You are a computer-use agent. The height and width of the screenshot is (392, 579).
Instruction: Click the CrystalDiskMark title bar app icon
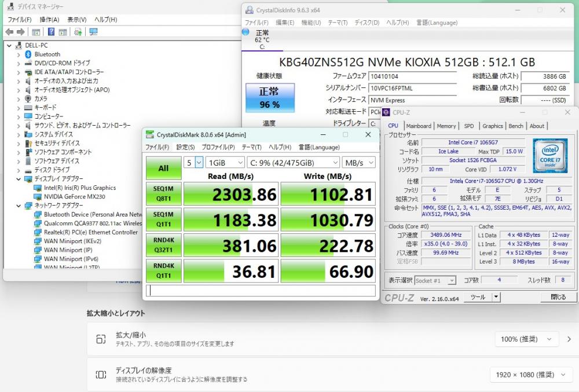(149, 135)
